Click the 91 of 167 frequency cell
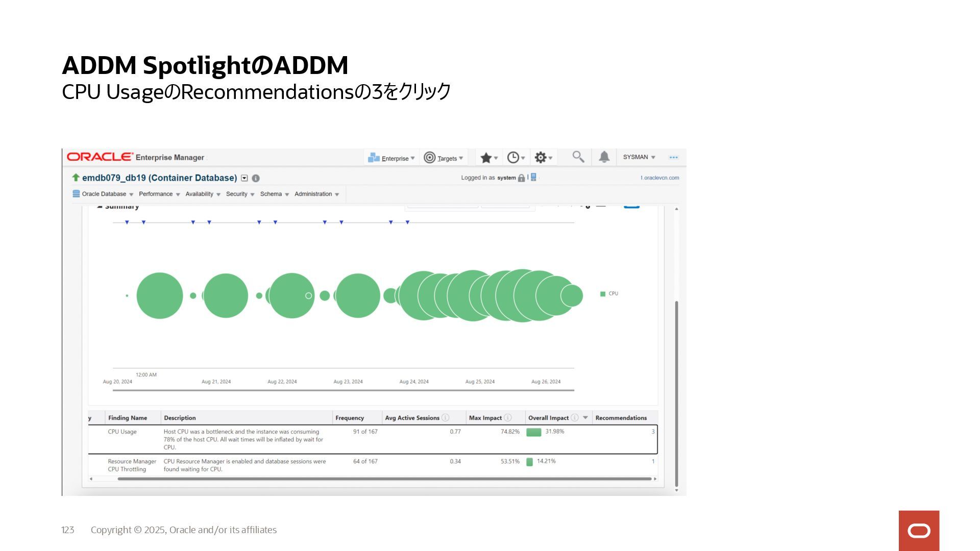 pos(365,432)
